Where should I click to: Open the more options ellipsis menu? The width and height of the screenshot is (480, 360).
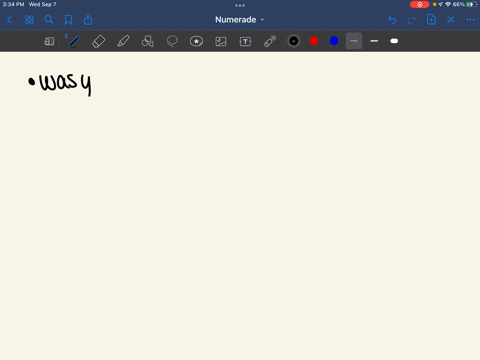coord(470,20)
